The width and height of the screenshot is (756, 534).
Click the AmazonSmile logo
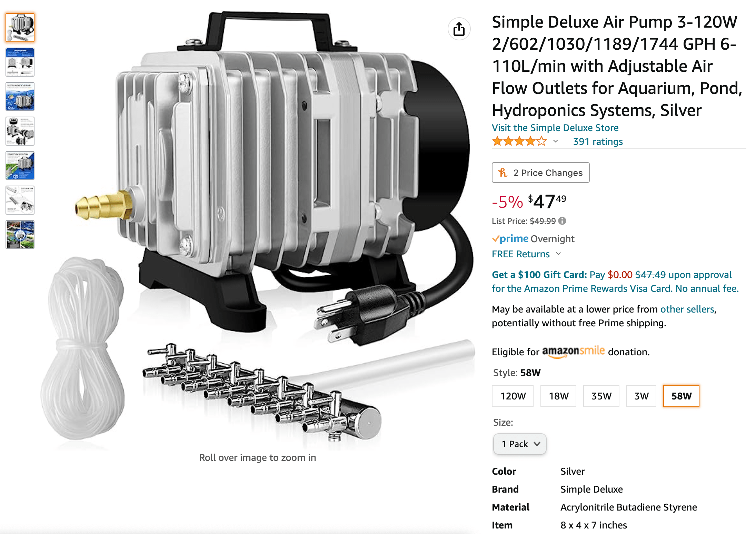point(573,351)
